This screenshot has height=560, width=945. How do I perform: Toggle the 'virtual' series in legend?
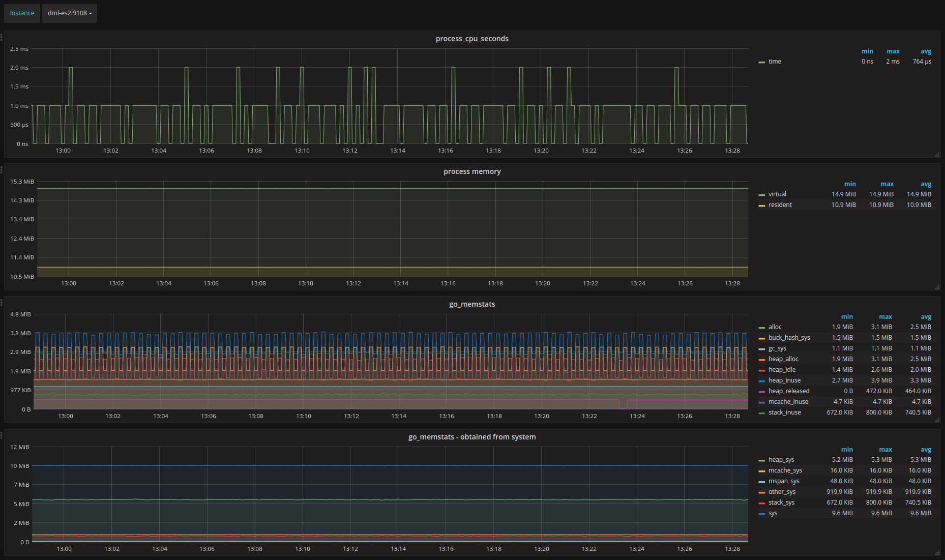(777, 194)
